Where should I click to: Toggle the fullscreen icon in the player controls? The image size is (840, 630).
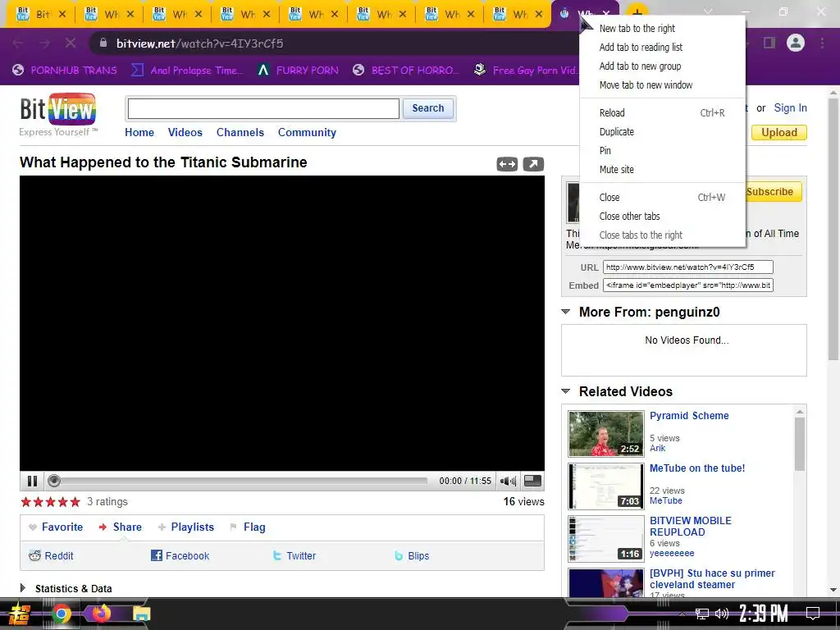point(532,481)
